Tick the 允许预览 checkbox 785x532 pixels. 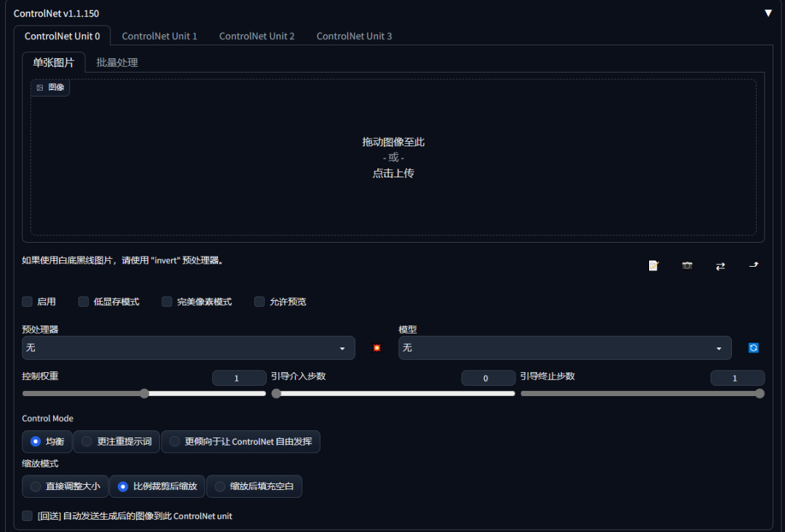(x=259, y=302)
